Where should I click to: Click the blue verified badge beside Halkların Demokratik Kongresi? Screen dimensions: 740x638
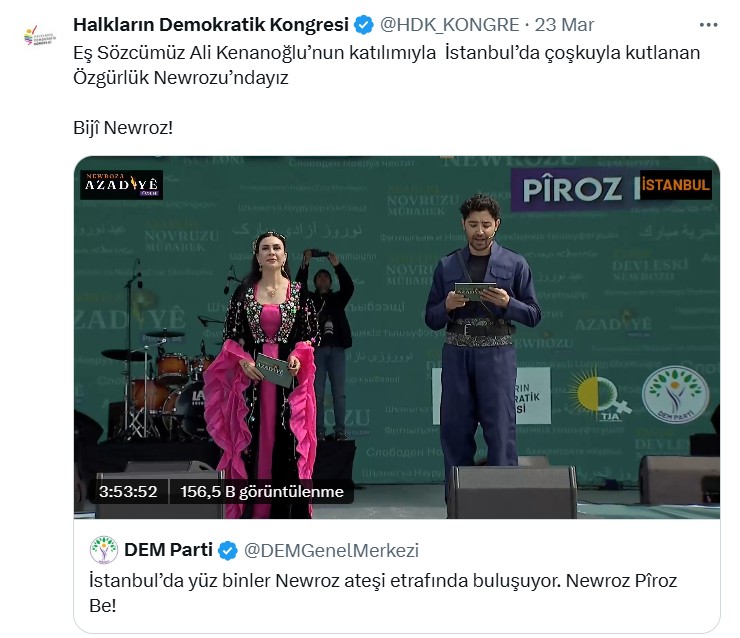coord(364,25)
